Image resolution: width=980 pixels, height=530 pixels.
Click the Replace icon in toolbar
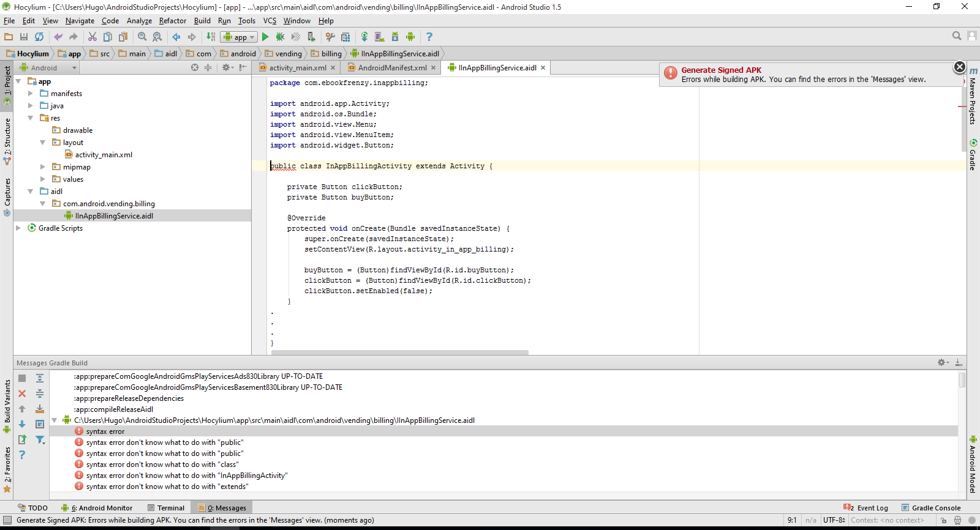coord(157,37)
